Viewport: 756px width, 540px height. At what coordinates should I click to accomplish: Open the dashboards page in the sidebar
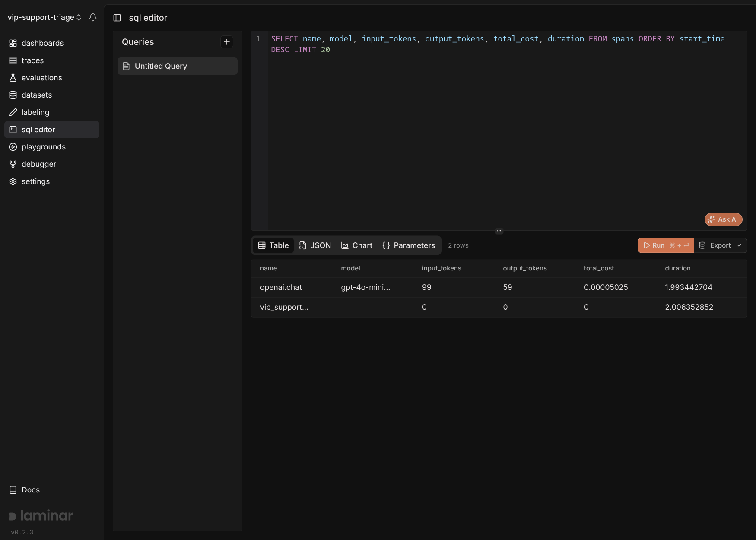pyautogui.click(x=52, y=43)
